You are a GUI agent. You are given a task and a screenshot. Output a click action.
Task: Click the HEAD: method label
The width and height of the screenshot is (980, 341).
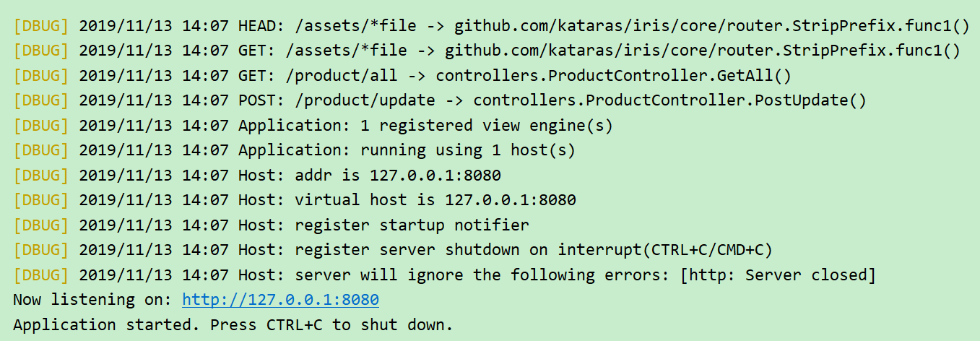pyautogui.click(x=261, y=26)
